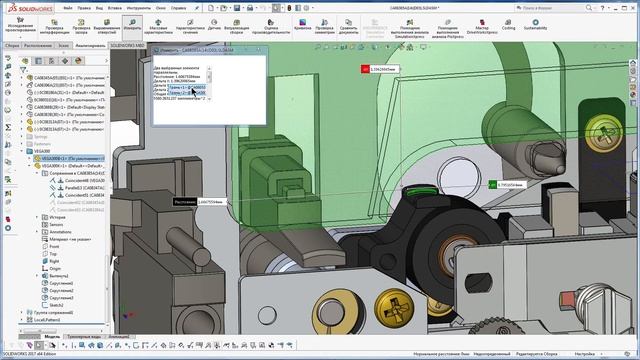Screen dimensions: 640x360
Task: Open Проверка зазора clearance verification
Action: click(81, 27)
